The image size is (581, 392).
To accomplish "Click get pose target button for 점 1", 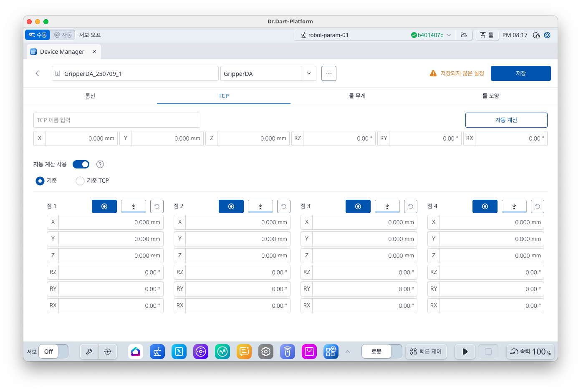I will coord(104,206).
